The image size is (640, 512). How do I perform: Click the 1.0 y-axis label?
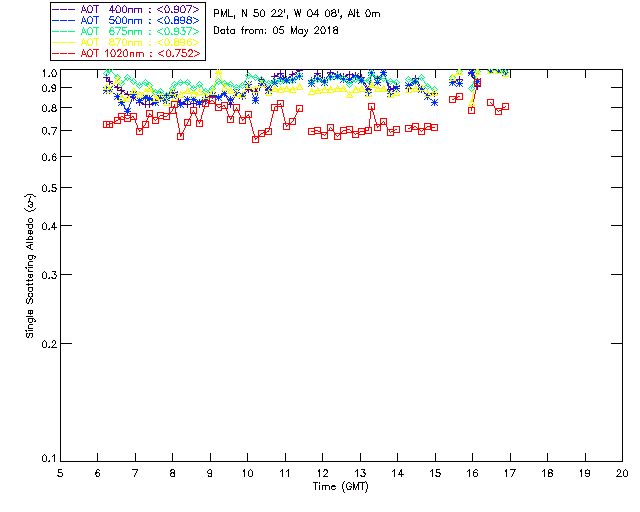(x=49, y=73)
